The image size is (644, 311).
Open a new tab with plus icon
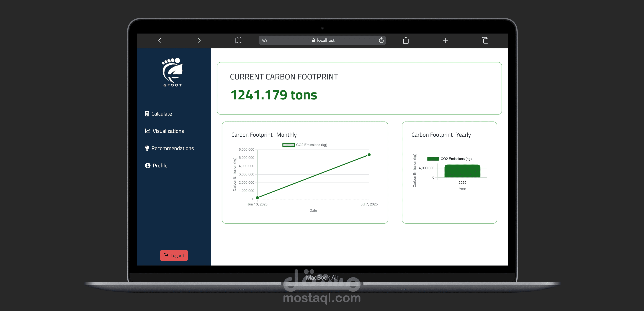click(445, 40)
